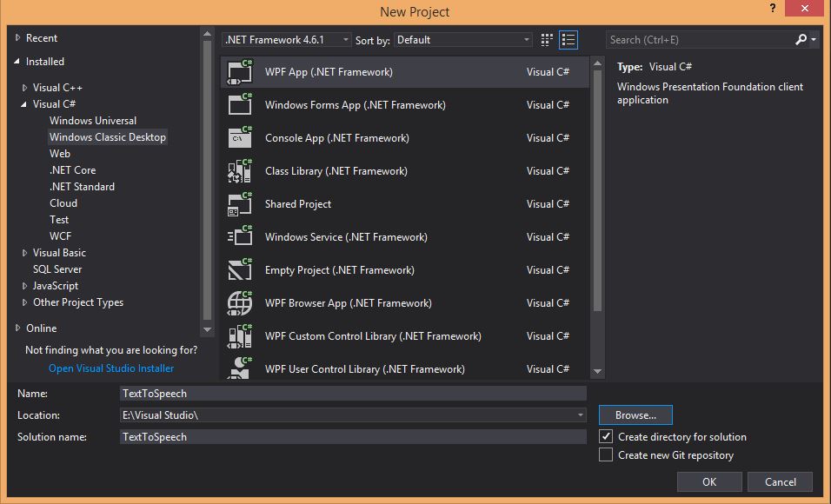Click category tree scroll down arrow

pyautogui.click(x=207, y=329)
